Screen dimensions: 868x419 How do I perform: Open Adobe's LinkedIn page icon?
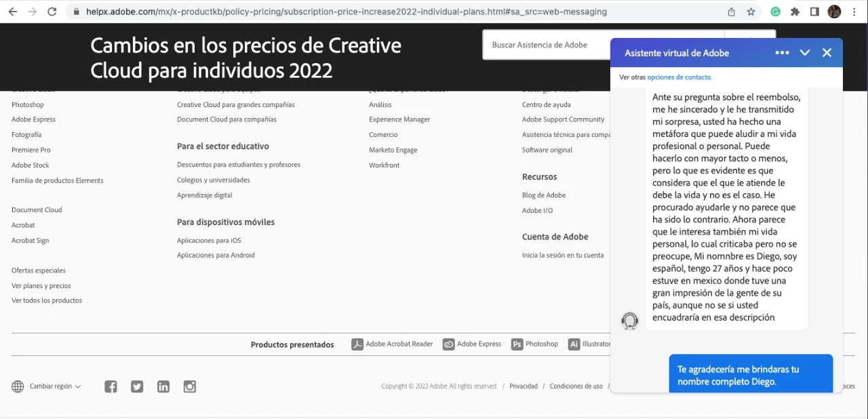163,386
